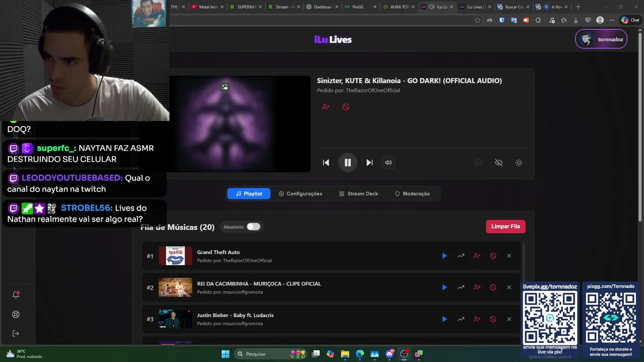Open File Explorer from the taskbar
Viewport: 644px width, 362px height.
click(x=345, y=354)
